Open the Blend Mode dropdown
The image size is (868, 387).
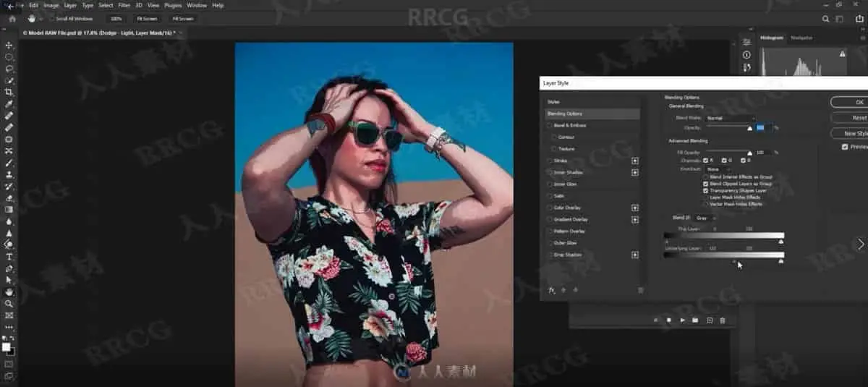point(731,118)
